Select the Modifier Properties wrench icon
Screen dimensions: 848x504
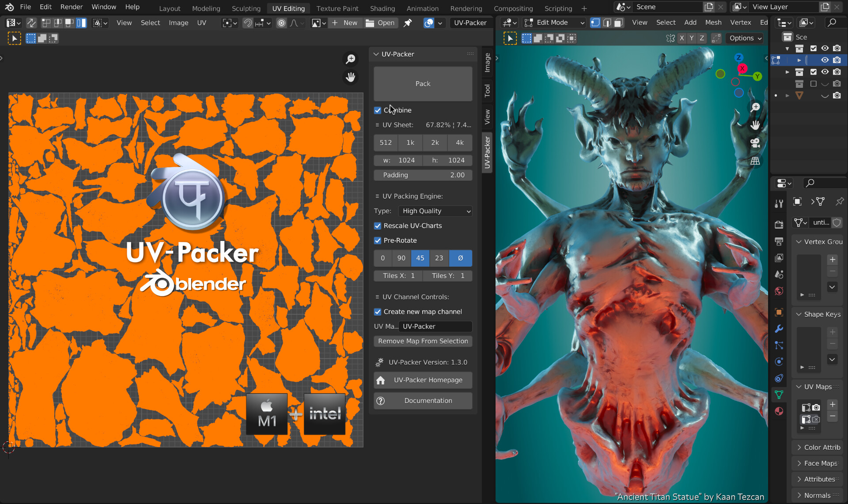779,329
